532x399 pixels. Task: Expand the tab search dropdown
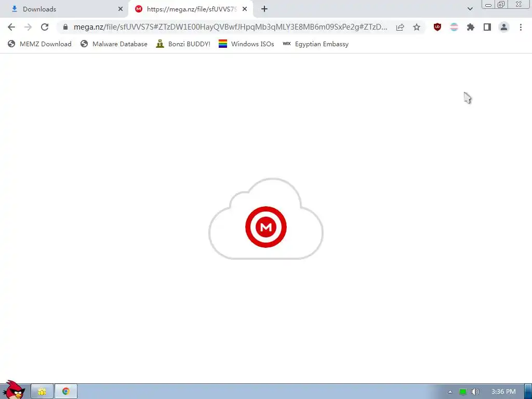[x=470, y=9]
